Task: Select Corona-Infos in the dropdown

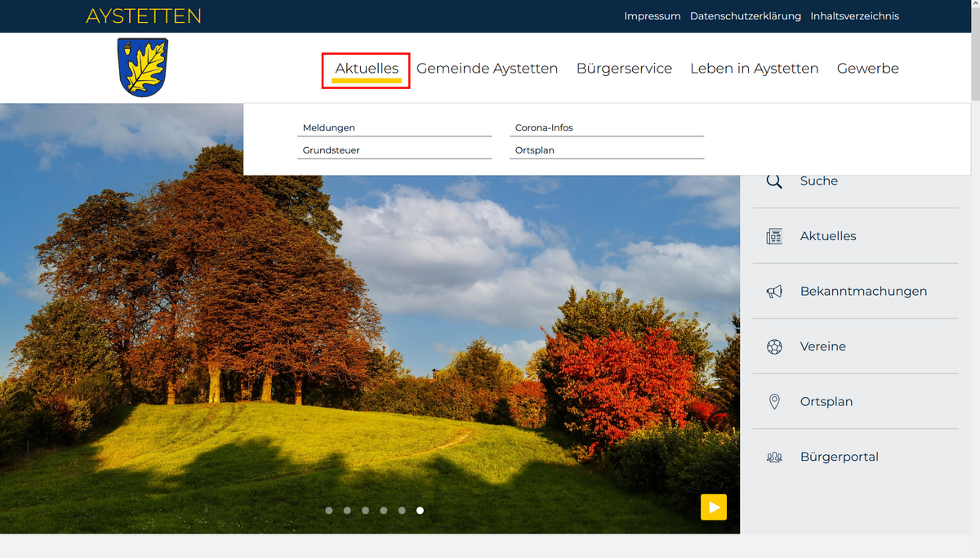Action: pyautogui.click(x=607, y=127)
